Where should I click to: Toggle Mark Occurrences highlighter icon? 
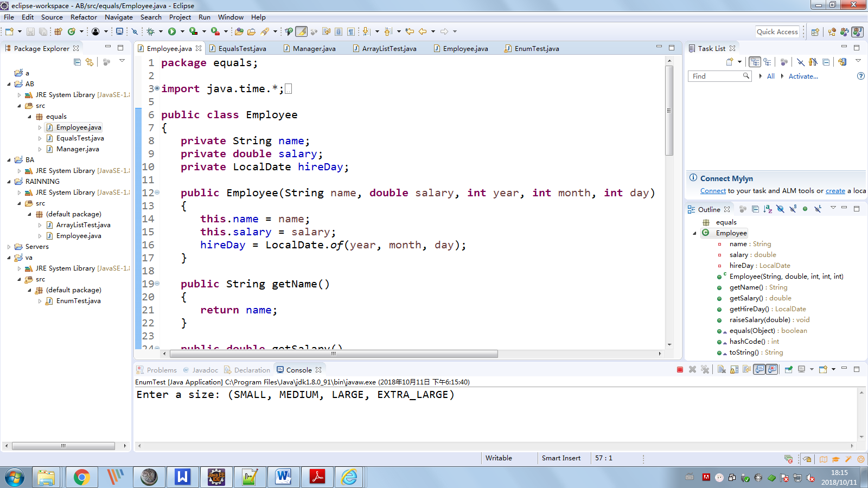tap(302, 31)
